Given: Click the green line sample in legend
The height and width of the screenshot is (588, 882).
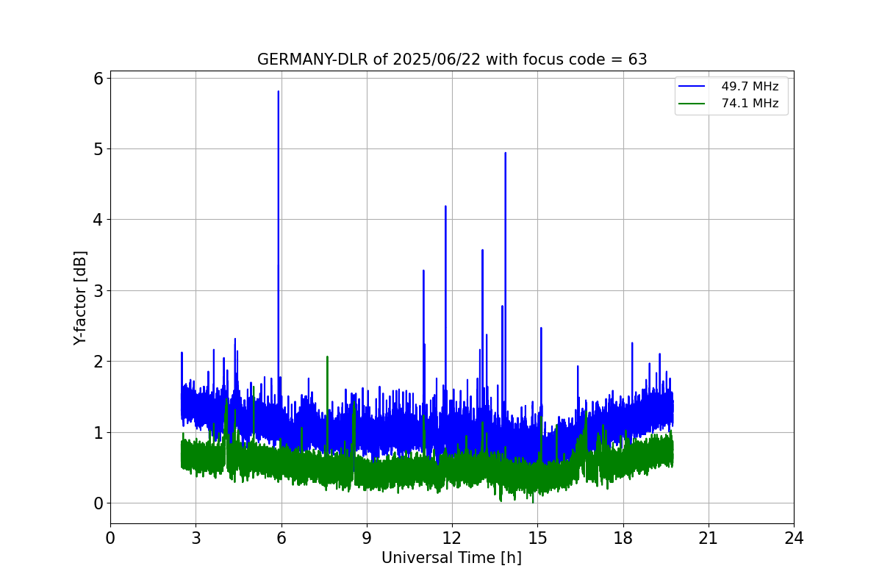Looking at the screenshot, I should tap(692, 104).
